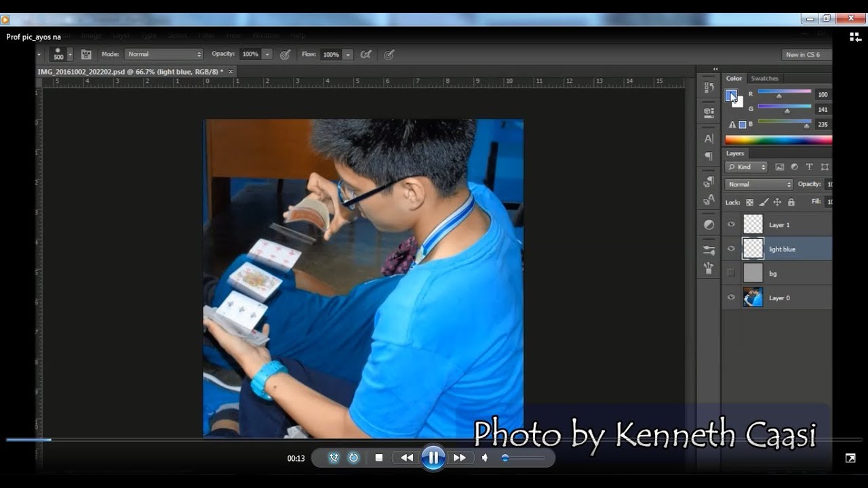Open the History panel icon
The image size is (868, 488).
(709, 87)
